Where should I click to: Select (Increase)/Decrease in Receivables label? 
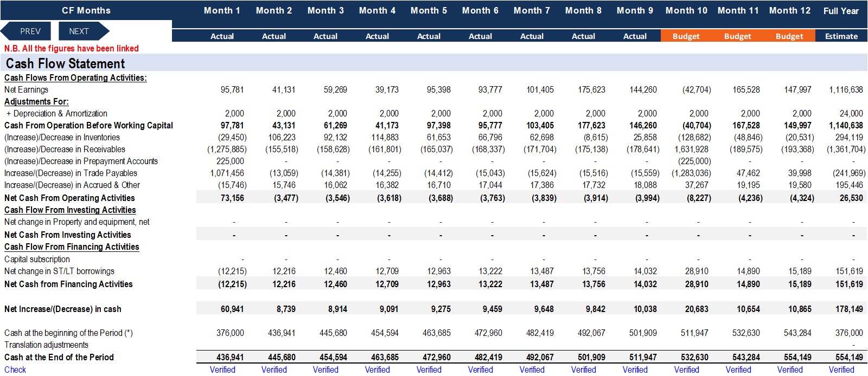[x=65, y=149]
